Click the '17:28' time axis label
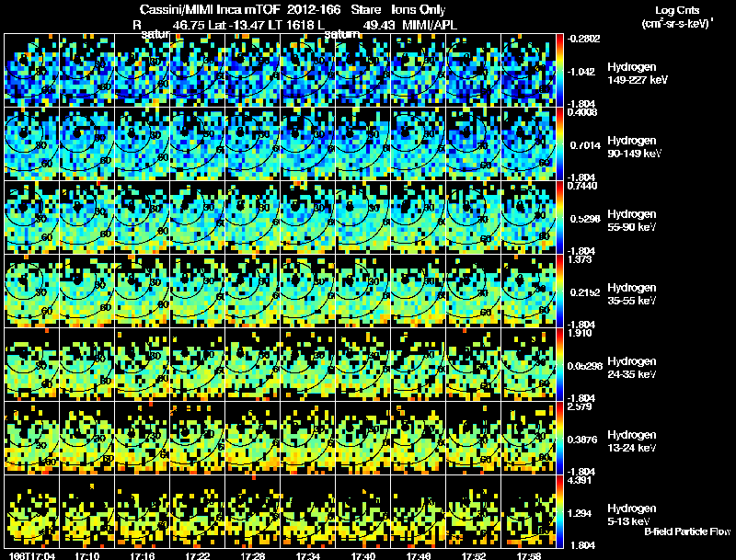Viewport: 736px width, 560px height. (x=253, y=556)
